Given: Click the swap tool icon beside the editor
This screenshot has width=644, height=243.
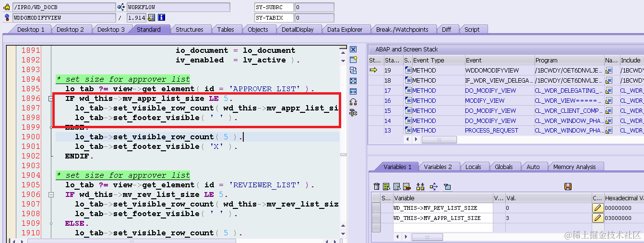Looking at the screenshot, I should click(x=353, y=71).
